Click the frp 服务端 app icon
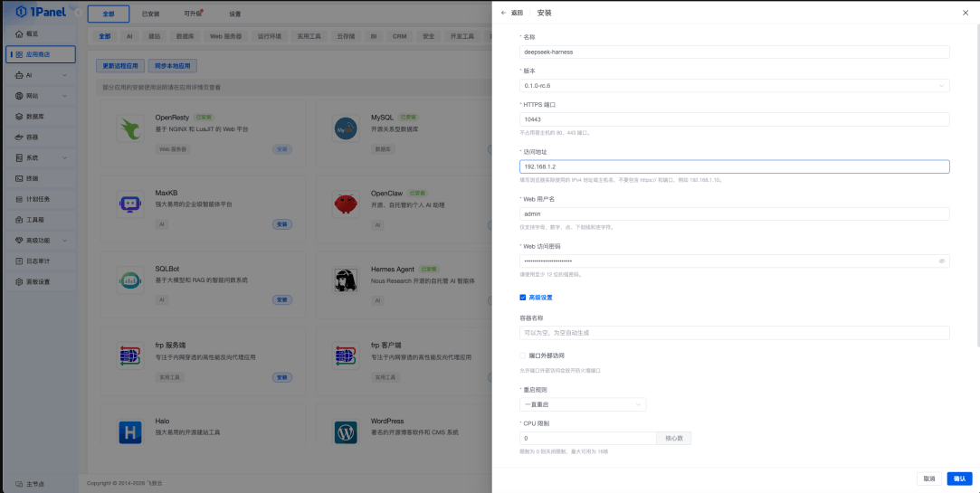 130,356
